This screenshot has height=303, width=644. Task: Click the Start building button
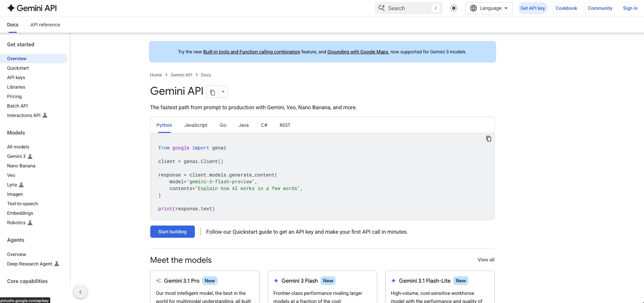pyautogui.click(x=172, y=232)
